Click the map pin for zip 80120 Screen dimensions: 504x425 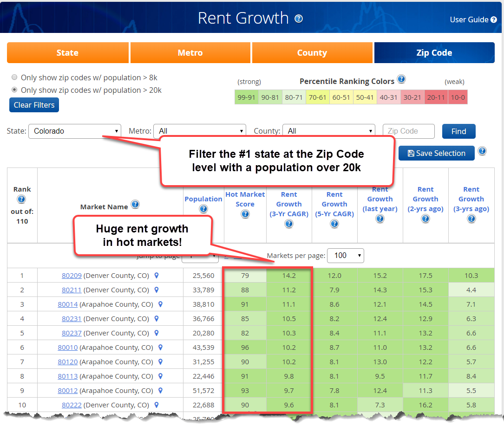(x=160, y=362)
